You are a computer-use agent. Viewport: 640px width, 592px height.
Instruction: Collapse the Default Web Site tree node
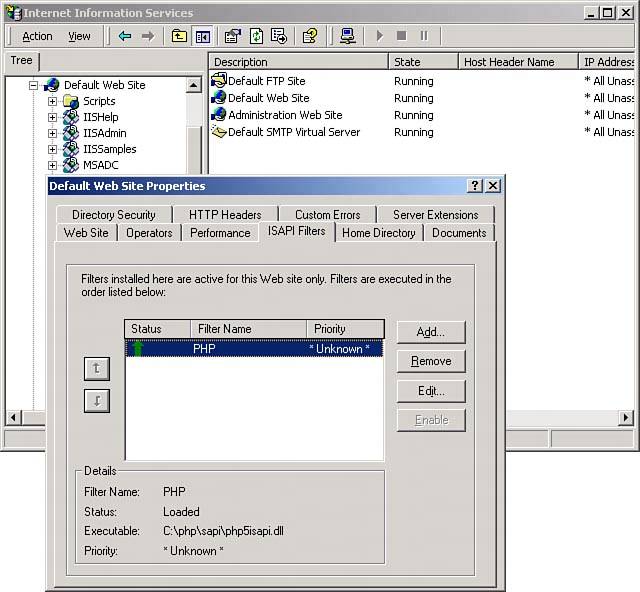[34, 85]
